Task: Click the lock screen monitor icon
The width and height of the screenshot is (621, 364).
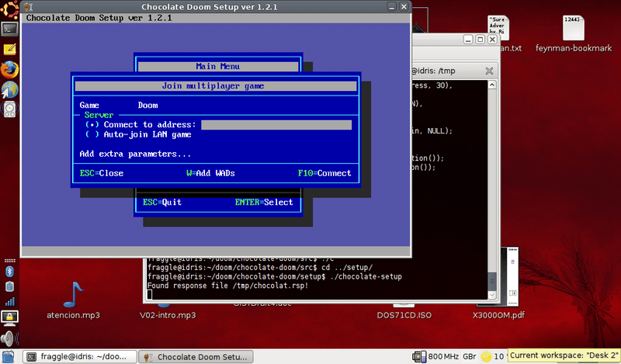Action: click(x=9, y=317)
